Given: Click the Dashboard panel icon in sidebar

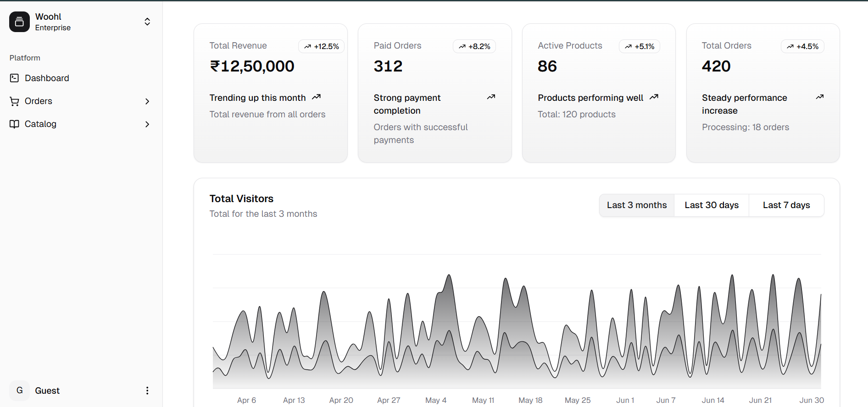Looking at the screenshot, I should (x=14, y=78).
